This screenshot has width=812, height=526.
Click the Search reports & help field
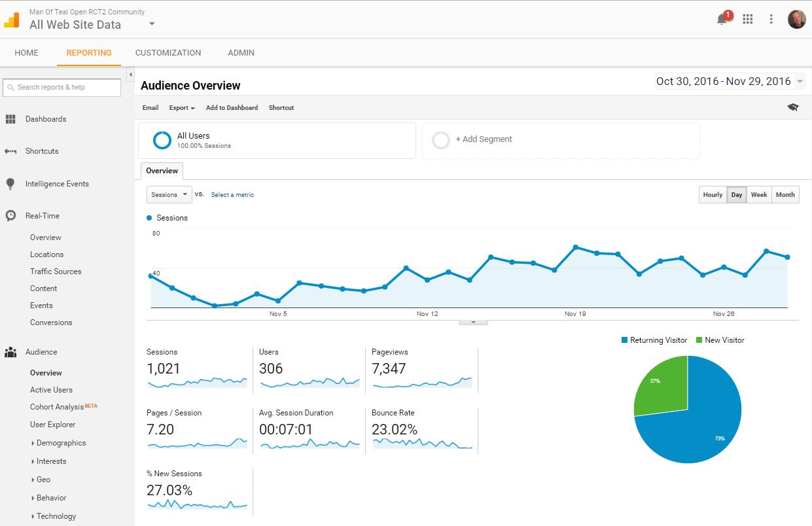(62, 88)
